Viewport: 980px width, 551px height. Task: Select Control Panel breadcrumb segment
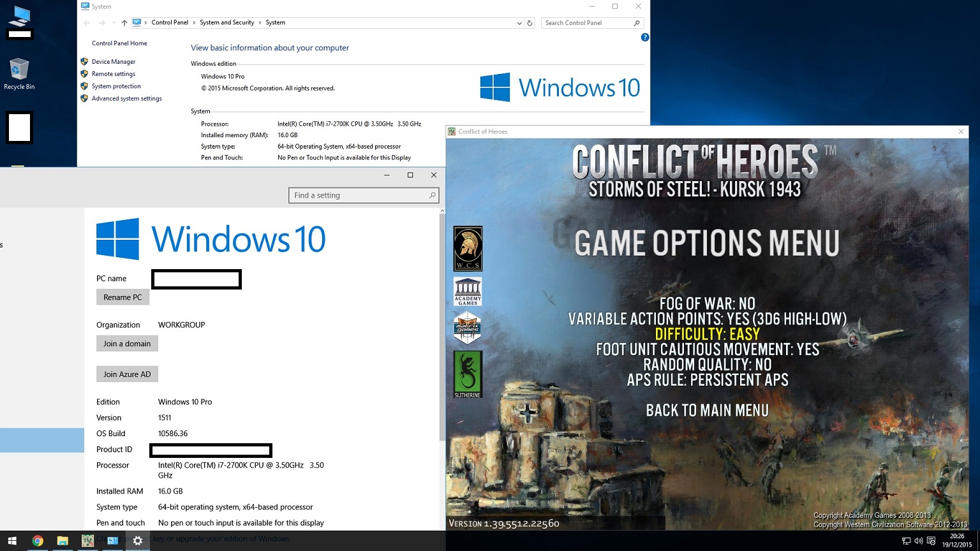pos(170,22)
